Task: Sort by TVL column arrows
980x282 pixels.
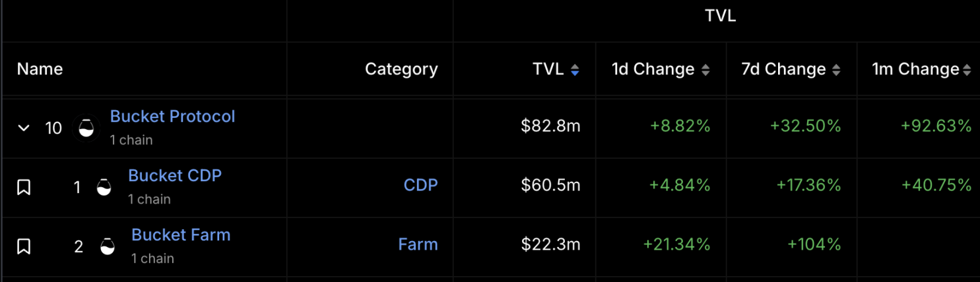Action: pyautogui.click(x=575, y=70)
